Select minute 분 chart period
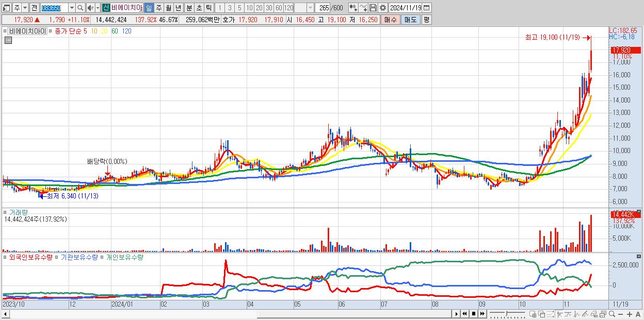Screen dimensions: 644x320 point(189,8)
